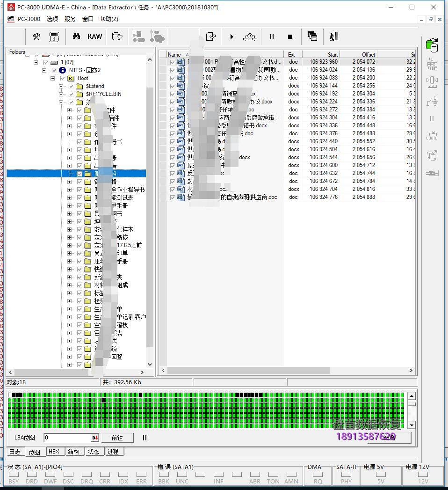This screenshot has width=448, height=490.
Task: Open the 服务 menu
Action: pos(70,19)
